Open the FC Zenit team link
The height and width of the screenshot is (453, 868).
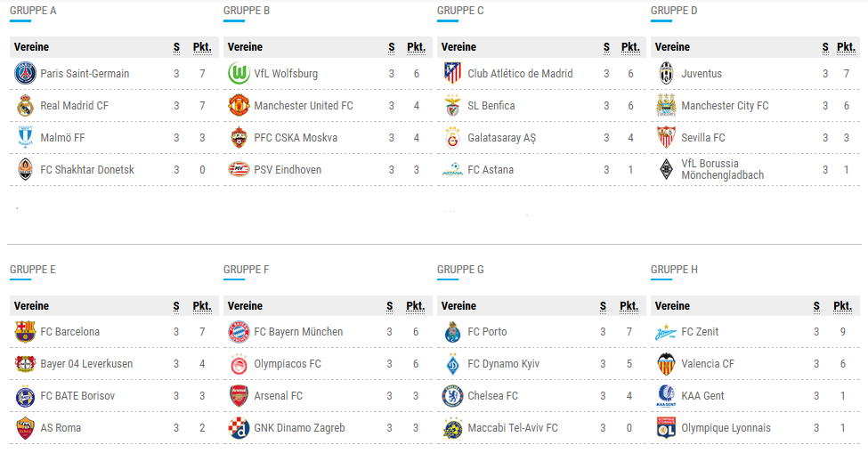click(700, 332)
